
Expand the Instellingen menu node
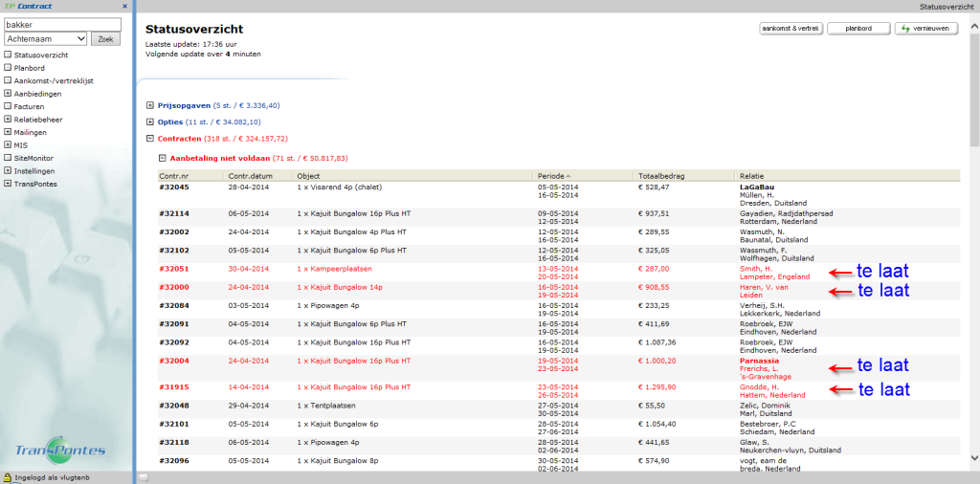[8, 170]
